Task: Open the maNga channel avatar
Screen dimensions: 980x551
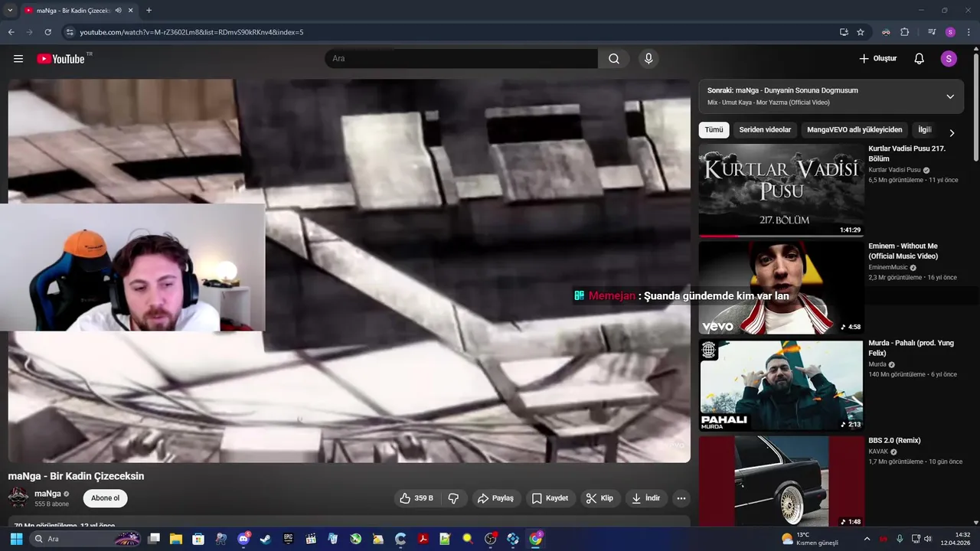Action: (x=18, y=497)
